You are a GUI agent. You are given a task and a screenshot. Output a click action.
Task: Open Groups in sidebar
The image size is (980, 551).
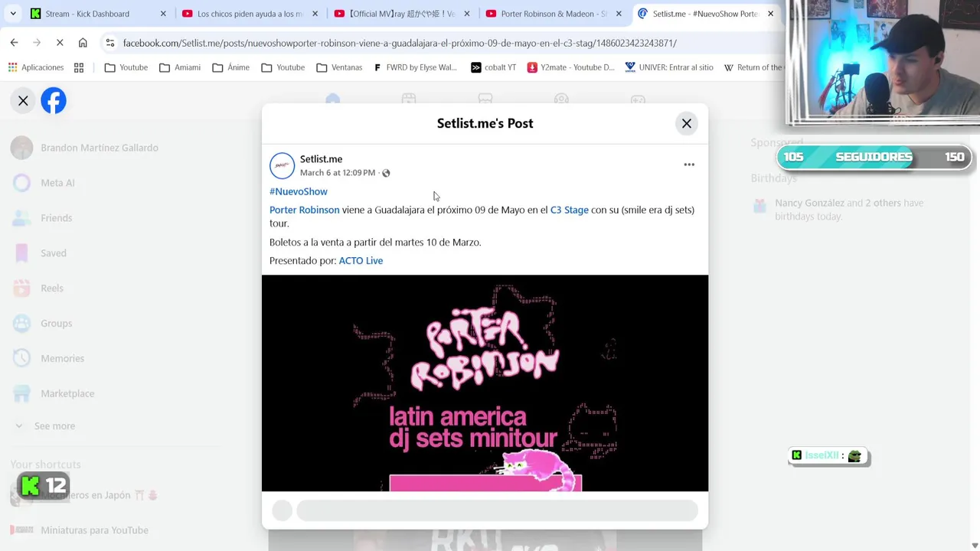(x=56, y=324)
